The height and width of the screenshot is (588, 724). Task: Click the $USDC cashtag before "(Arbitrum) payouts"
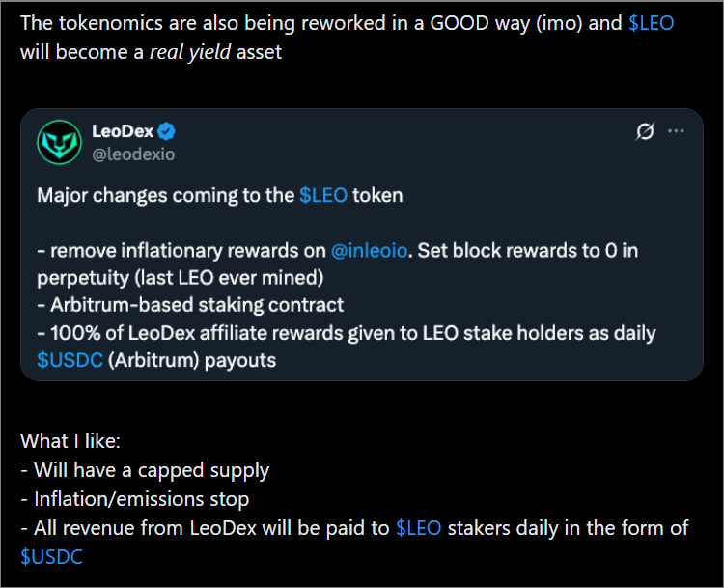pos(70,360)
